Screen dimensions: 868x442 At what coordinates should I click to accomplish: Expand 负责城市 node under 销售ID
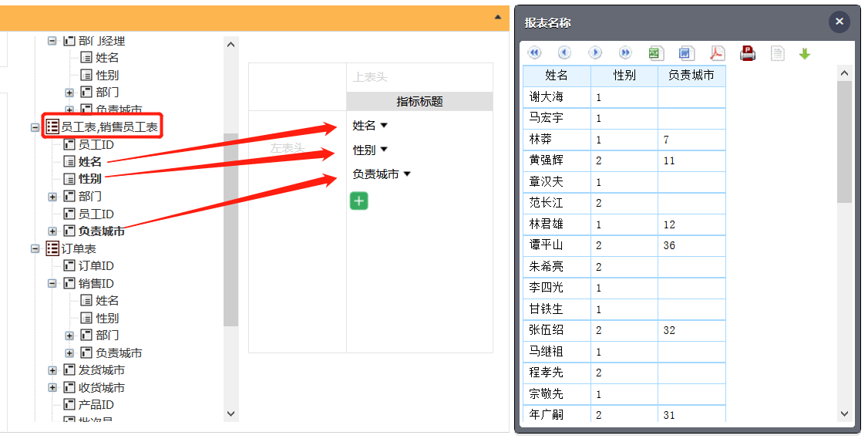point(69,353)
